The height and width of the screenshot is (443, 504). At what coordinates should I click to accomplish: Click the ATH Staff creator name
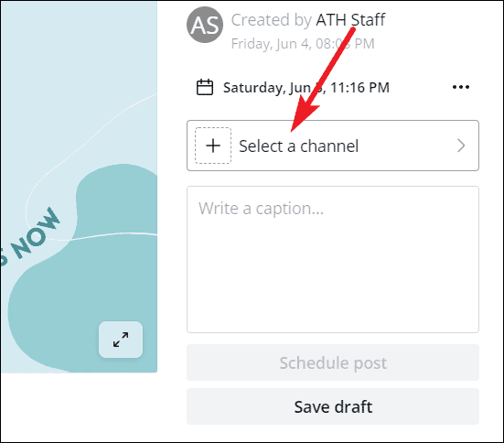(x=350, y=20)
